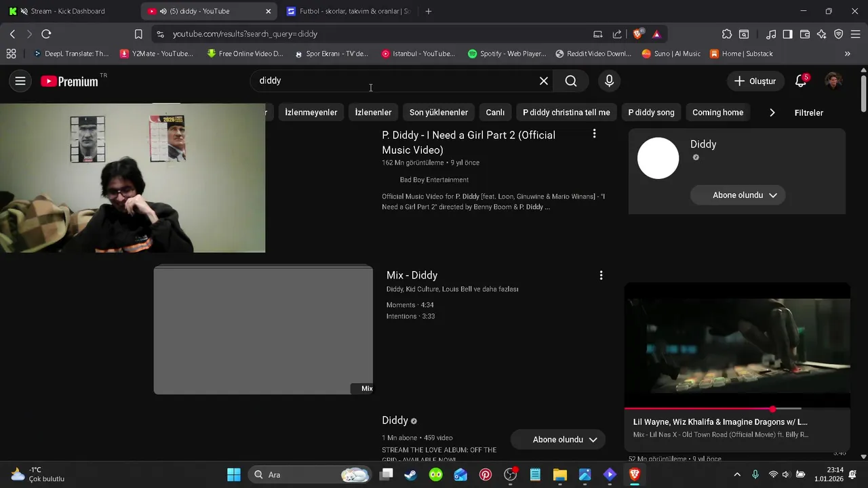868x488 pixels.
Task: Open Suno AI Music bookmark
Action: point(671,54)
